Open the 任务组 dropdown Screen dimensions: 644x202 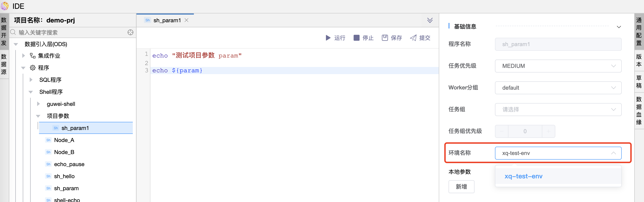(x=558, y=110)
